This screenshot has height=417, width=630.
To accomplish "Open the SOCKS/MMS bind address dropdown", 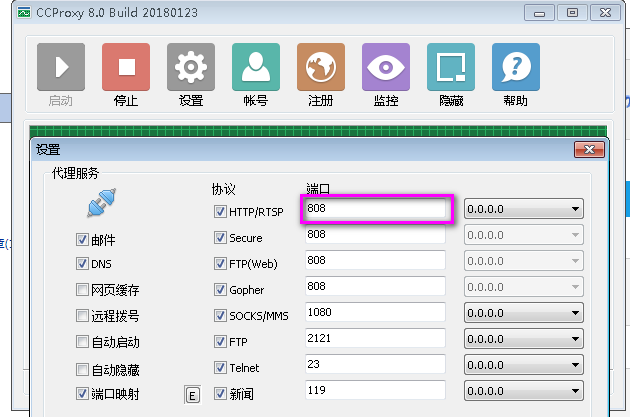I will tap(524, 313).
